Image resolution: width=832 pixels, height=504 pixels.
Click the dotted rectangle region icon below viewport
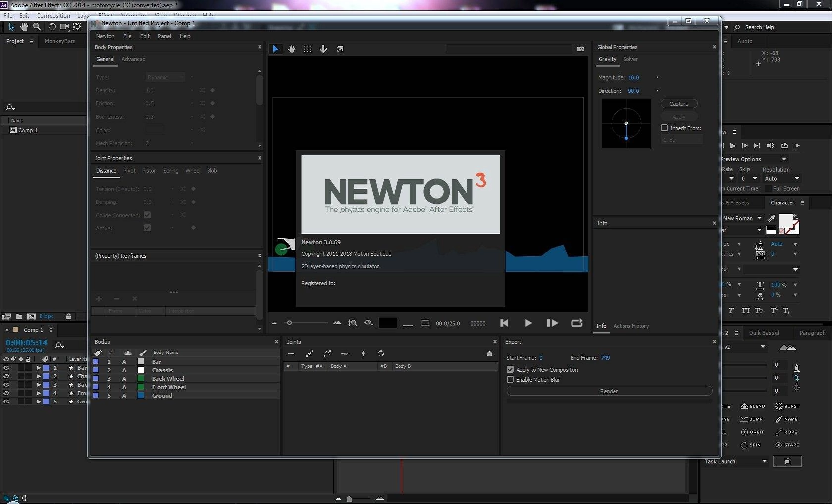[x=425, y=323]
